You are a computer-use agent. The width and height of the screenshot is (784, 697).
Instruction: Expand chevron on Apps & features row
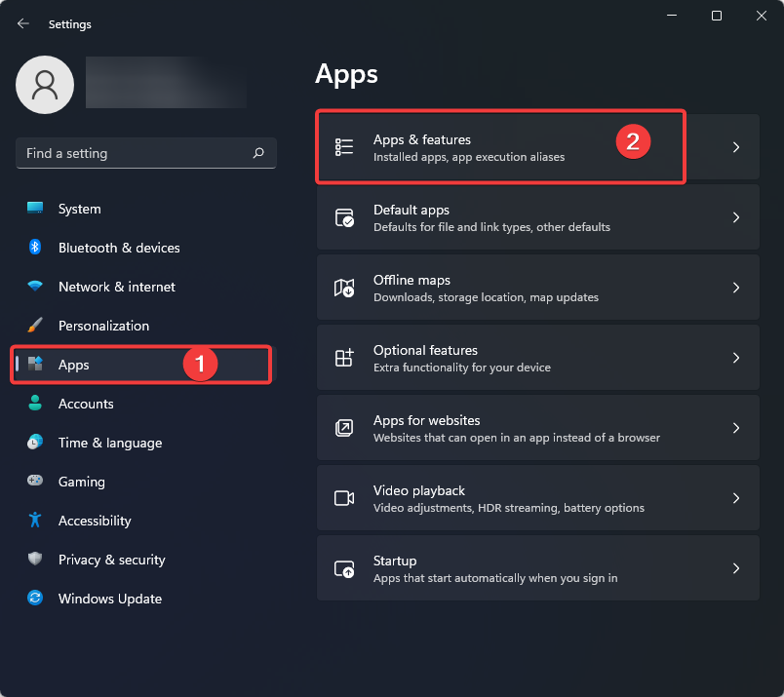pyautogui.click(x=736, y=147)
